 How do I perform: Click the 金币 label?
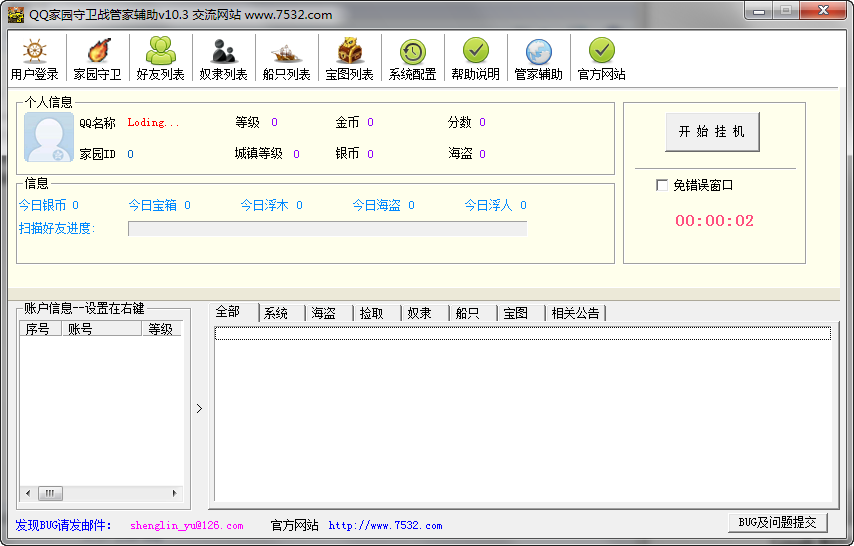point(347,122)
